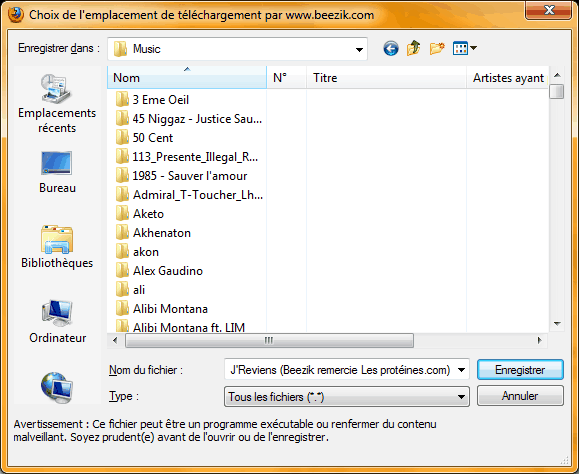Screen dimensions: 579x474
Task: Open the Type file filter dropdown
Action: [x=347, y=396]
